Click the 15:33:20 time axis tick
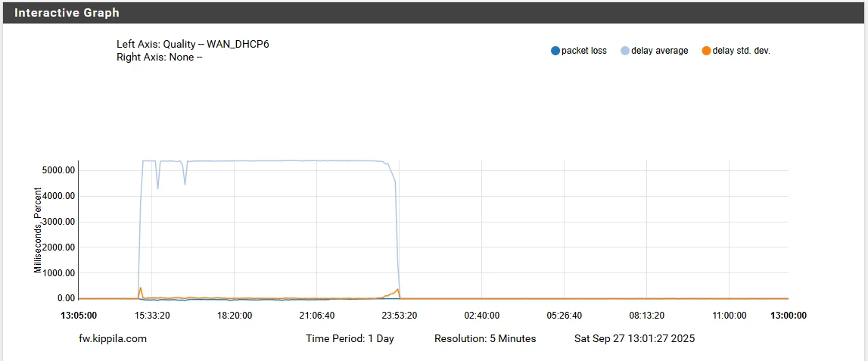The height and width of the screenshot is (361, 868). pos(151,316)
